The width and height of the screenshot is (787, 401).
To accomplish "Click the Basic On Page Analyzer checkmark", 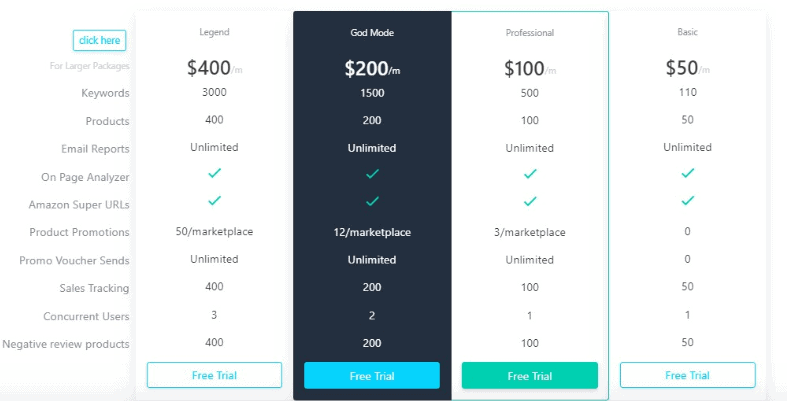I will click(x=688, y=173).
